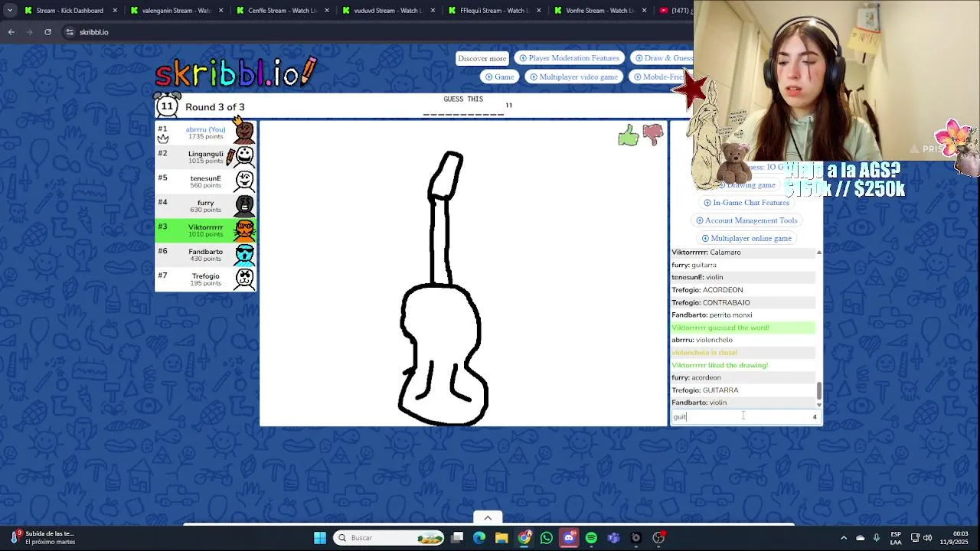The height and width of the screenshot is (551, 980).
Task: Close the Cenffe Stream tab
Action: [326, 11]
